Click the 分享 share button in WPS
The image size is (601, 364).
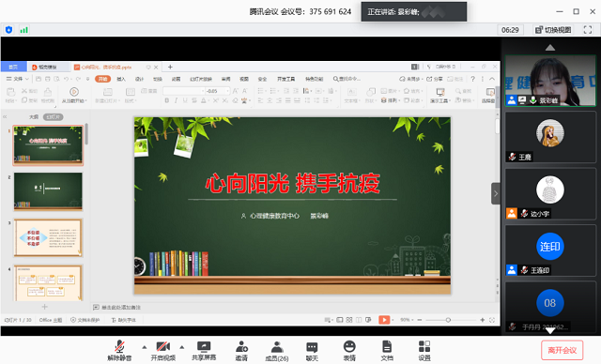click(435, 79)
